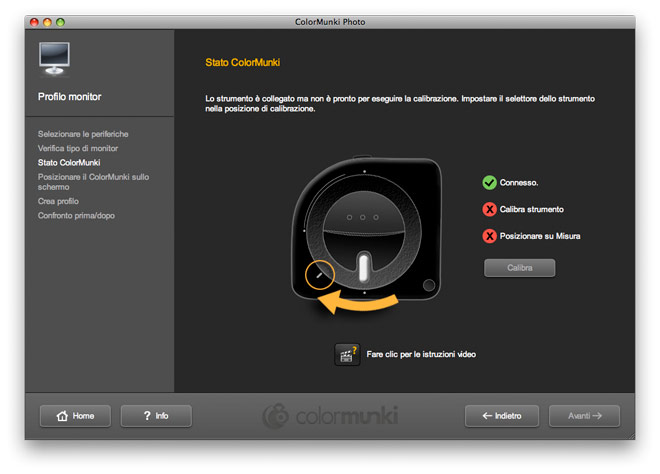The width and height of the screenshot is (660, 474).
Task: Go back with Indietro button
Action: pyautogui.click(x=501, y=416)
